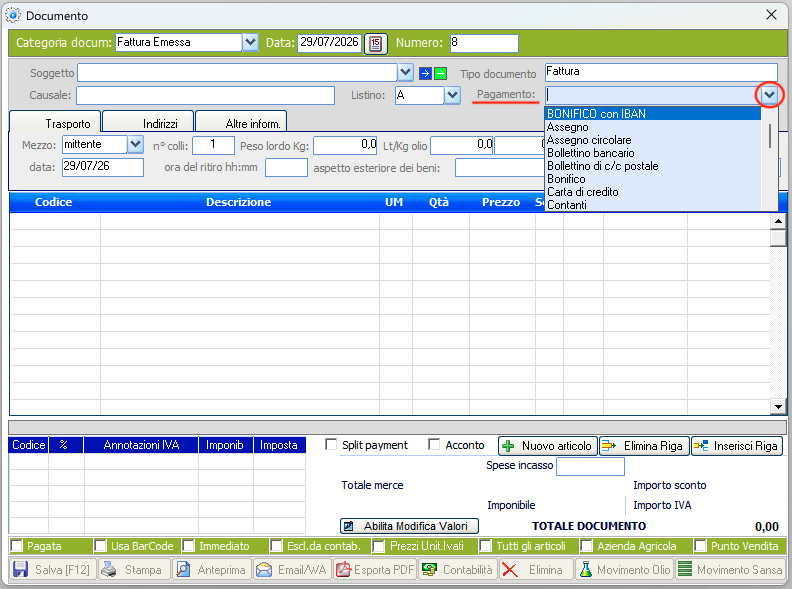Open Anteprima print preview
The image size is (792, 589).
[212, 569]
